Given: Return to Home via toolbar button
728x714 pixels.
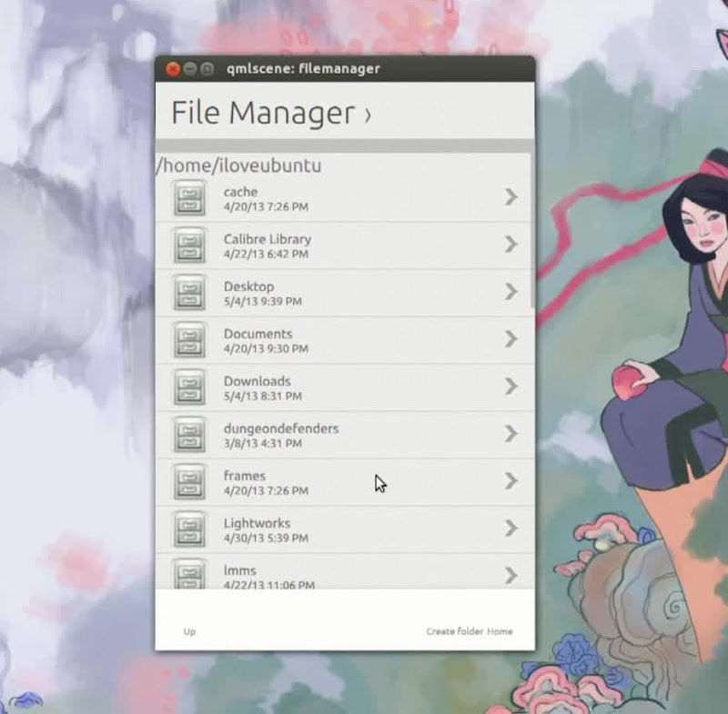Looking at the screenshot, I should click(x=500, y=631).
